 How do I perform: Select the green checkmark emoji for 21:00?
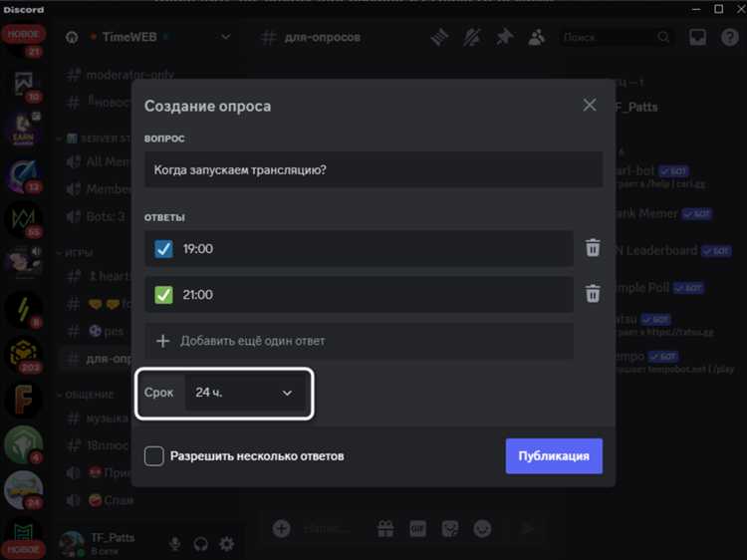pyautogui.click(x=163, y=295)
